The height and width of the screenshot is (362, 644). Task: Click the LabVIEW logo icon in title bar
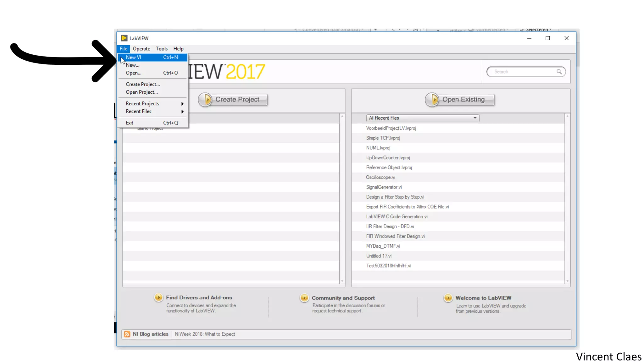point(124,38)
